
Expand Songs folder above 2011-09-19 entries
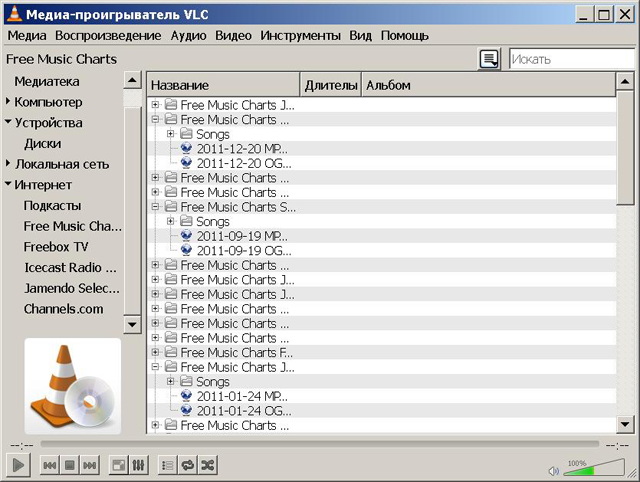[x=171, y=221]
